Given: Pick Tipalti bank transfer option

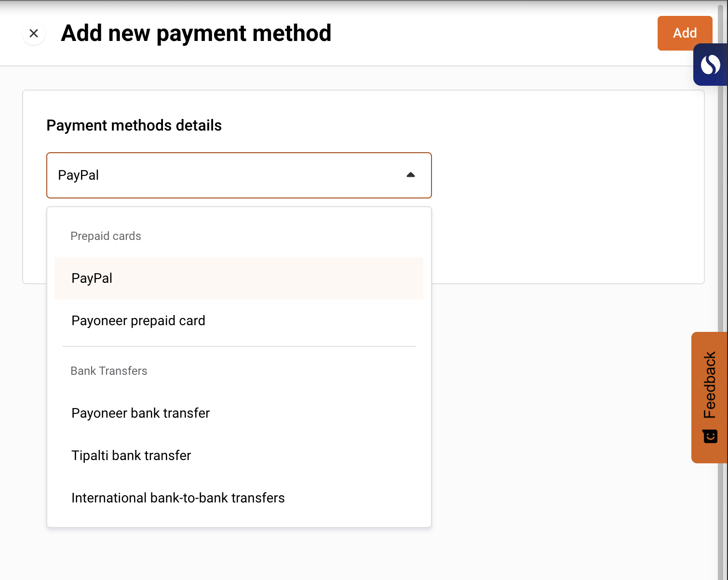Looking at the screenshot, I should pyautogui.click(x=131, y=456).
